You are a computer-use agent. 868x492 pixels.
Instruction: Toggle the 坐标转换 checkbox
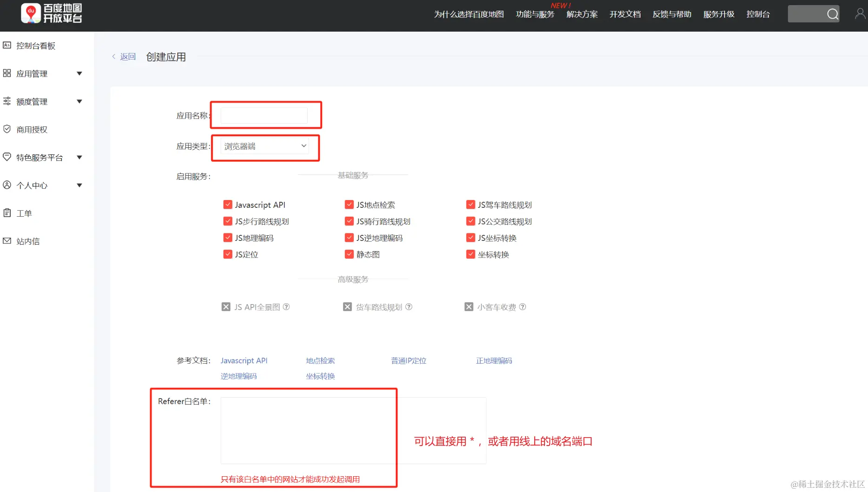click(x=471, y=254)
